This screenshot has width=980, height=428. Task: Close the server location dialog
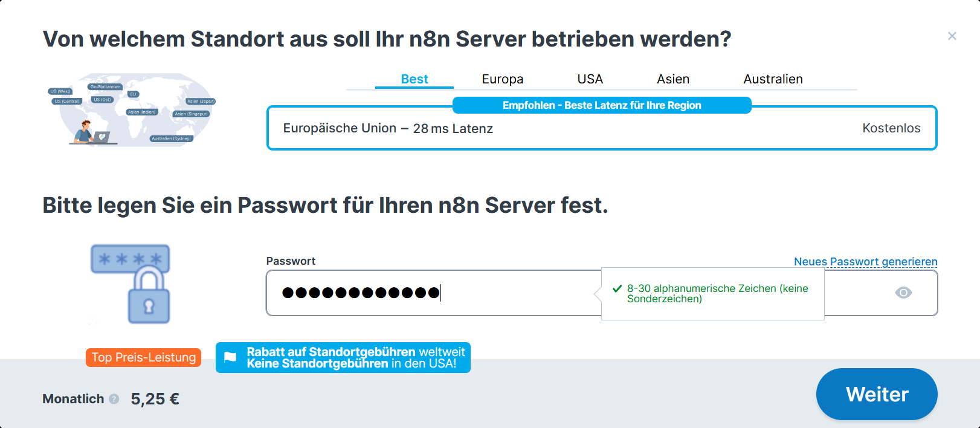pyautogui.click(x=952, y=36)
